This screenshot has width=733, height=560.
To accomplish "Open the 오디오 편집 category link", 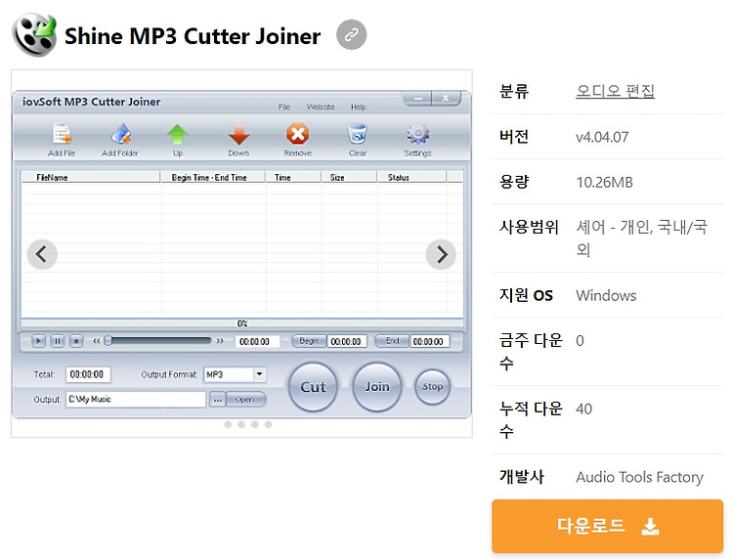I will pyautogui.click(x=615, y=91).
